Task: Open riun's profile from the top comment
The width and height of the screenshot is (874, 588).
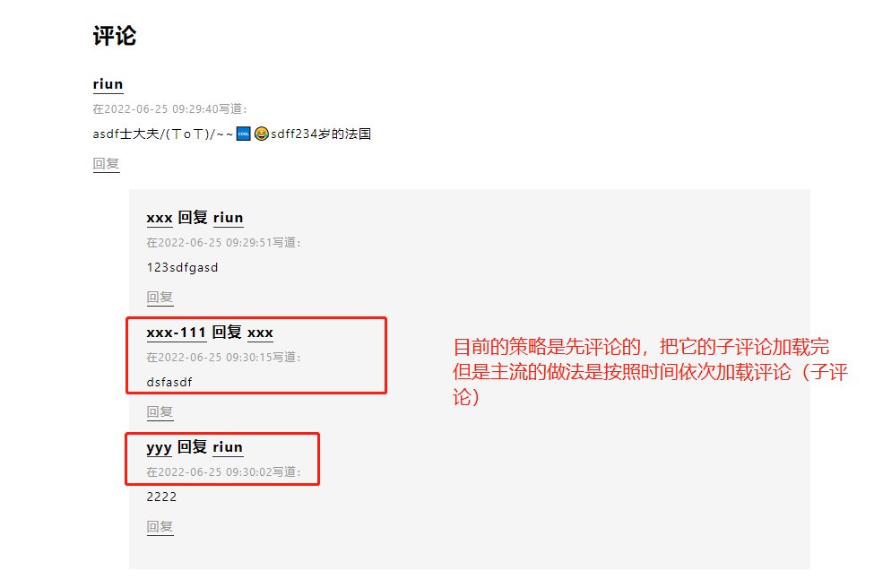Action: [108, 84]
